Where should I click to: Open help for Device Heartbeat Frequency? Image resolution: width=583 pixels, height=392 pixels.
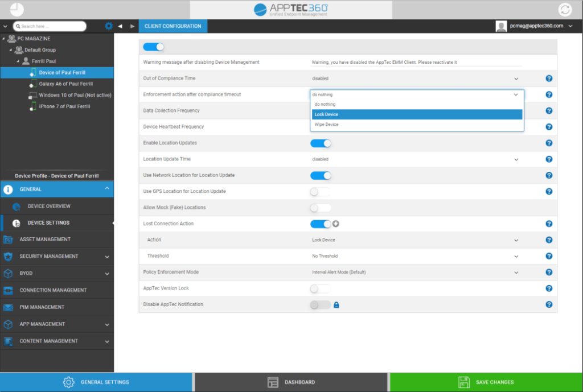pyautogui.click(x=549, y=127)
